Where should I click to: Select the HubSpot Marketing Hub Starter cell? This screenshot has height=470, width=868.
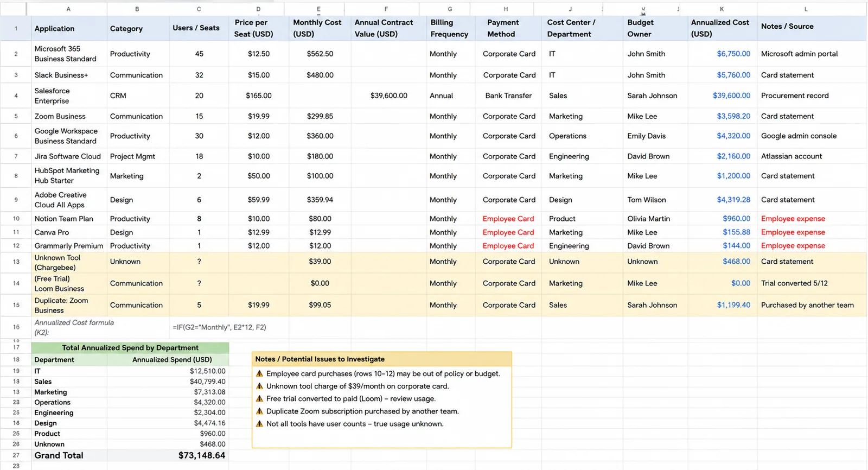click(x=69, y=176)
